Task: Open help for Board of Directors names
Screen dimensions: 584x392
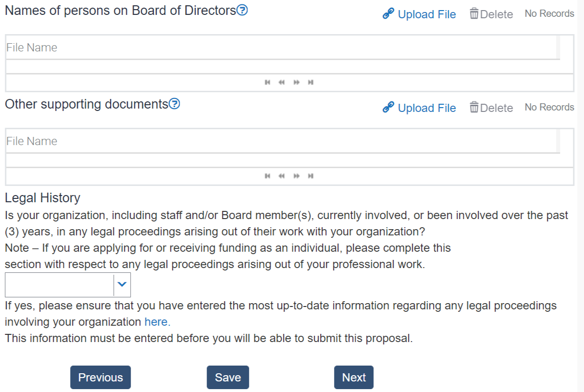Action: pyautogui.click(x=243, y=10)
